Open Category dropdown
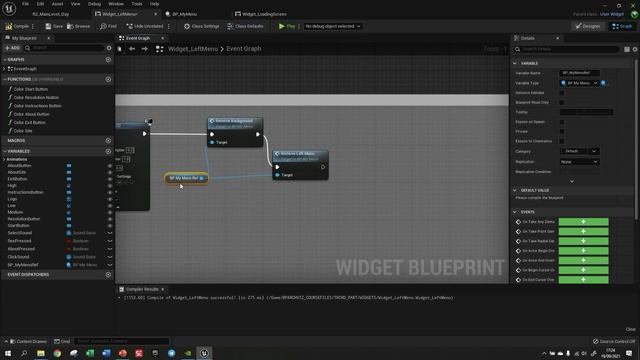The image size is (640, 360). (579, 151)
